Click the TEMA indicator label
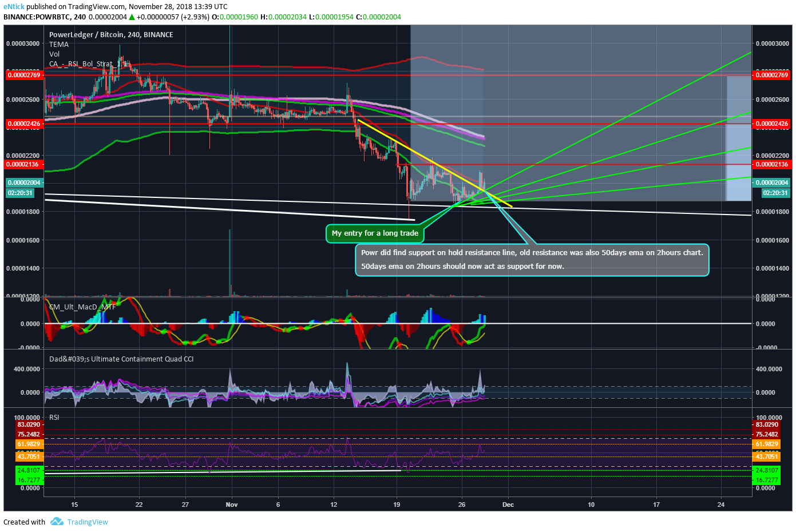 pyautogui.click(x=59, y=45)
